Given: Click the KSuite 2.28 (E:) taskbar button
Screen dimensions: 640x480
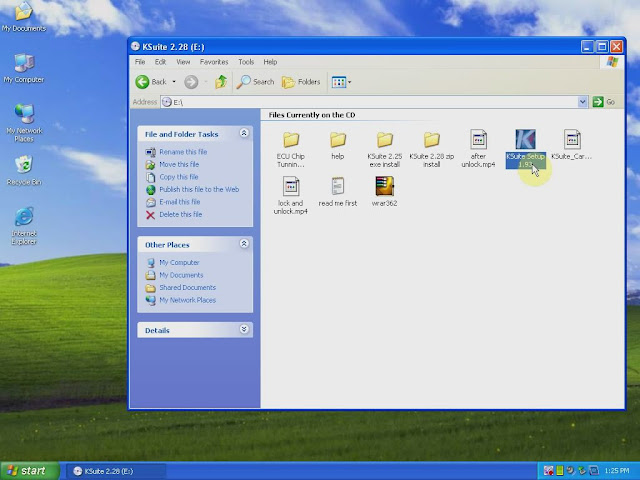Looking at the screenshot, I should [116, 471].
